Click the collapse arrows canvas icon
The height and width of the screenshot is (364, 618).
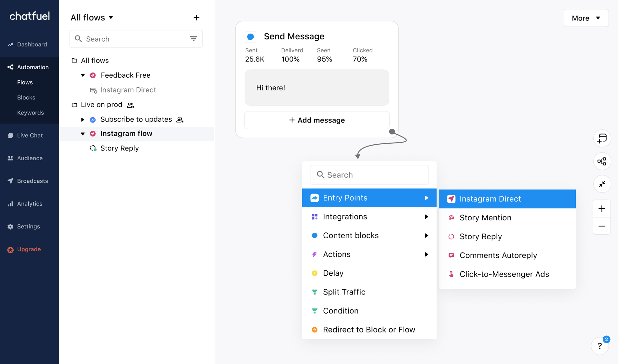click(x=602, y=184)
